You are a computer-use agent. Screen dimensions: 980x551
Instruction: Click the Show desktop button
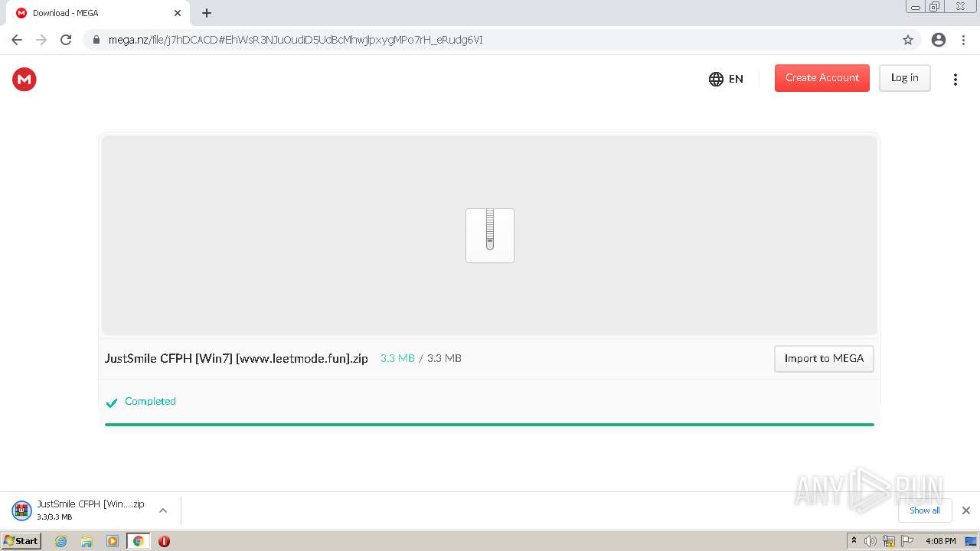pos(971,541)
